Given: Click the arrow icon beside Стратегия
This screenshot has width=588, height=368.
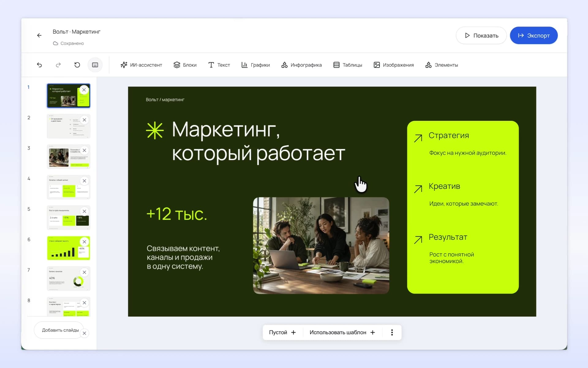Looking at the screenshot, I should pos(418,138).
